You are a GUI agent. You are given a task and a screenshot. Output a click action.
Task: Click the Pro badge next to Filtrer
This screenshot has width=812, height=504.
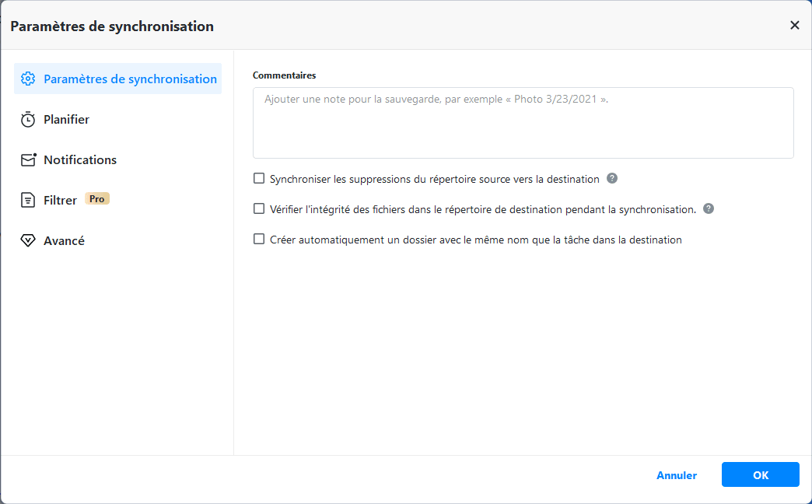(97, 199)
